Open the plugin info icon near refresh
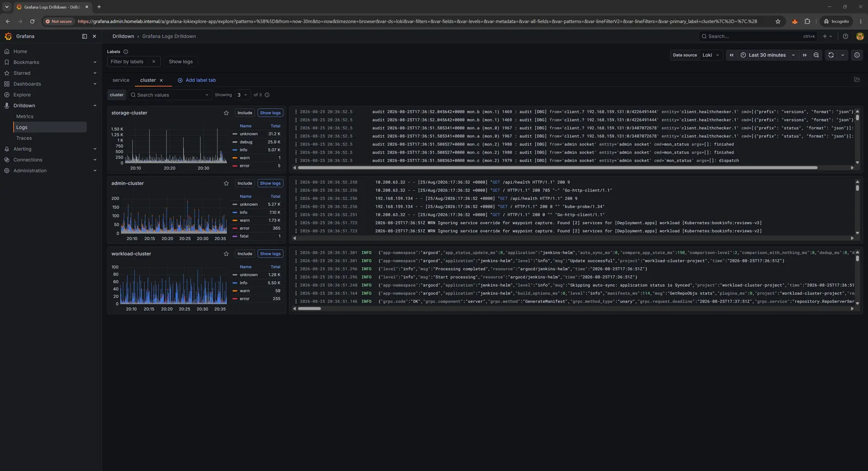Screen dimensions: 868x471 pyautogui.click(x=857, y=55)
